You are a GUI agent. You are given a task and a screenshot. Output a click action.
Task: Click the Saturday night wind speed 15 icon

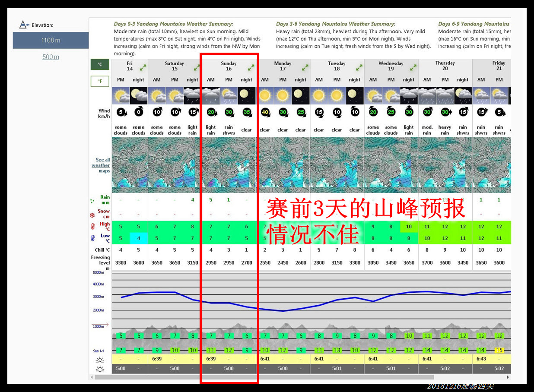pyautogui.click(x=193, y=112)
